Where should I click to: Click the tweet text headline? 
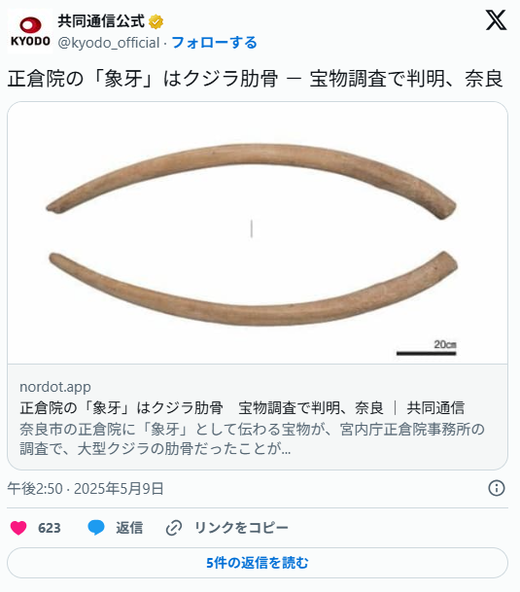click(x=255, y=79)
